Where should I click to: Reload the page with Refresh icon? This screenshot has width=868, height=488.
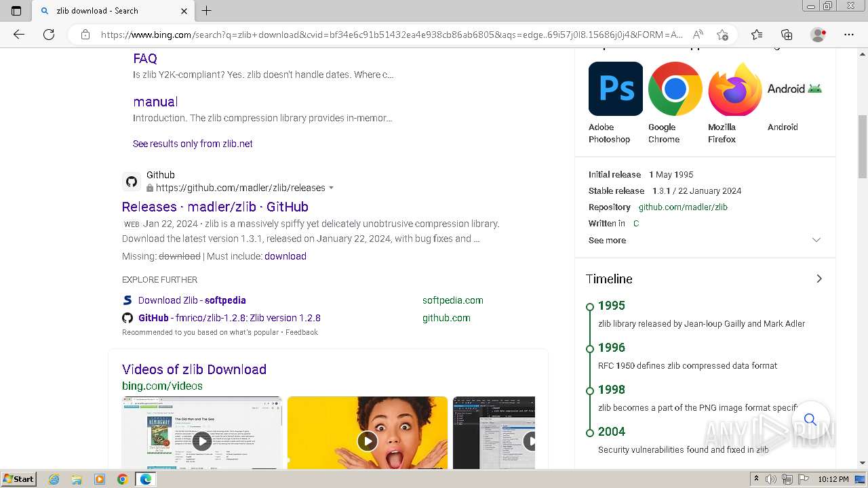point(49,35)
